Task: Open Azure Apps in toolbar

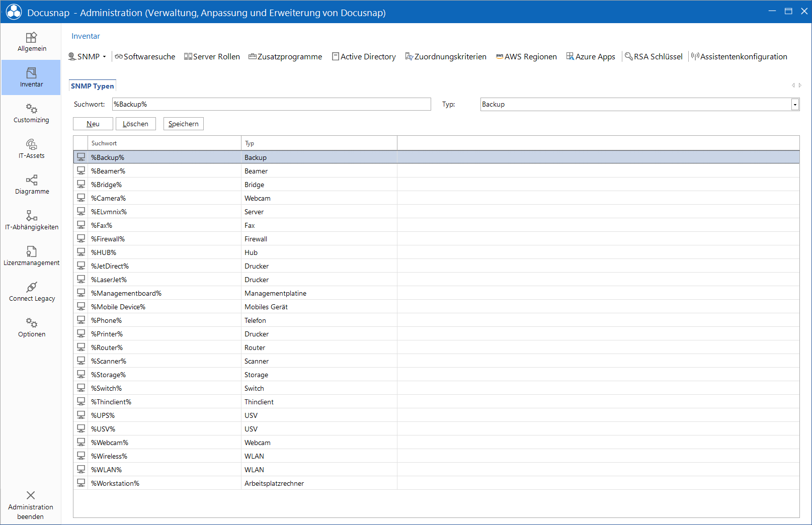Action: pos(591,56)
